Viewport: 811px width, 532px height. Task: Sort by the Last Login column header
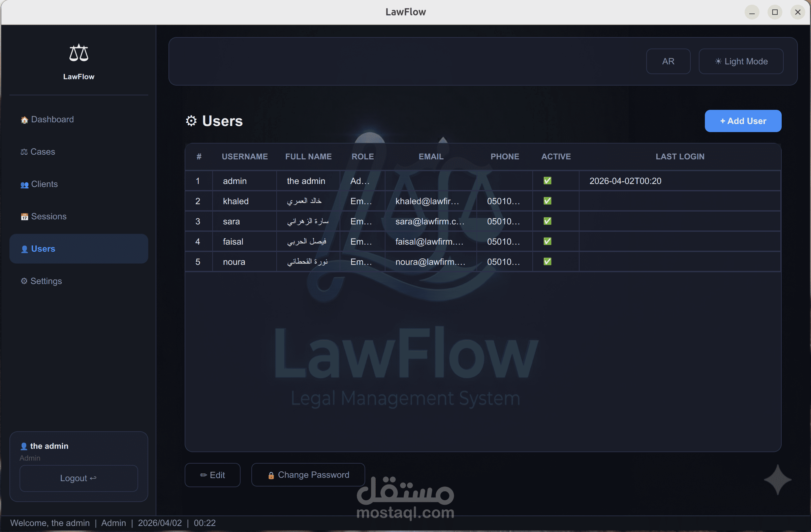click(x=680, y=156)
